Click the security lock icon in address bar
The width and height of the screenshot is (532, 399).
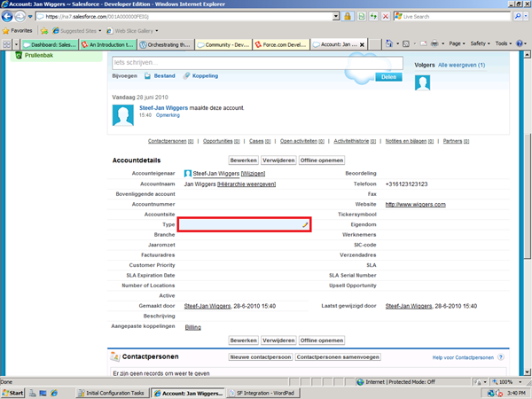tap(348, 16)
